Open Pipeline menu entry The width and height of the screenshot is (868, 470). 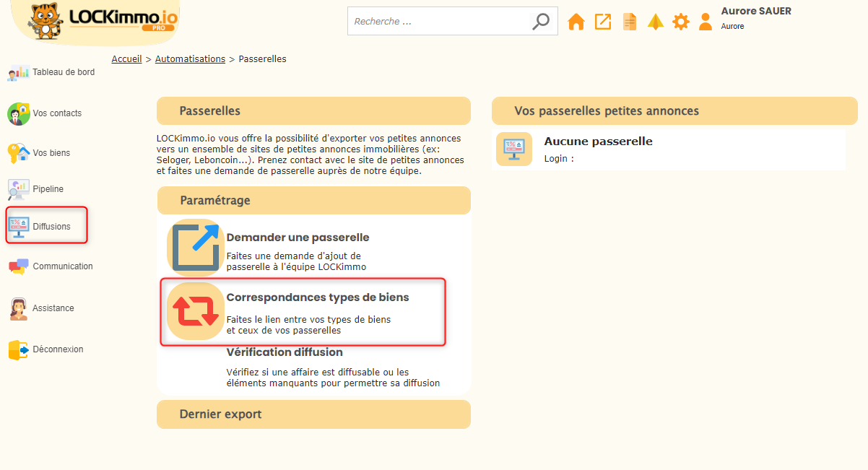[x=48, y=189]
